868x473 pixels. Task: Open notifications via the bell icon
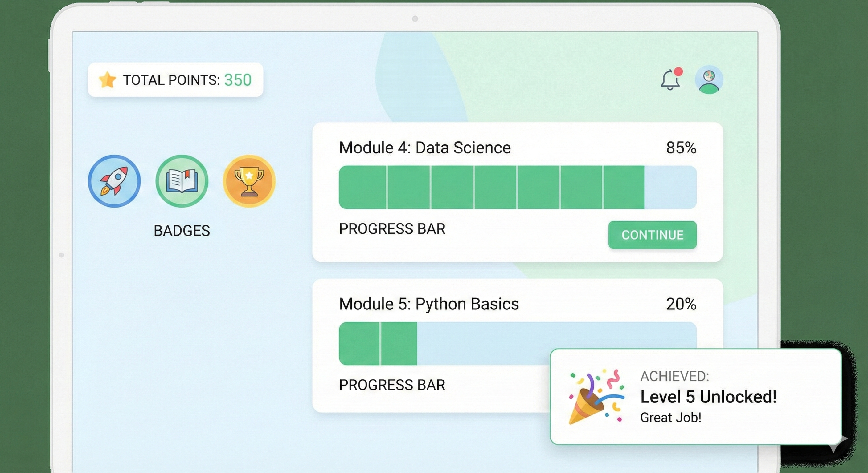[x=669, y=81]
